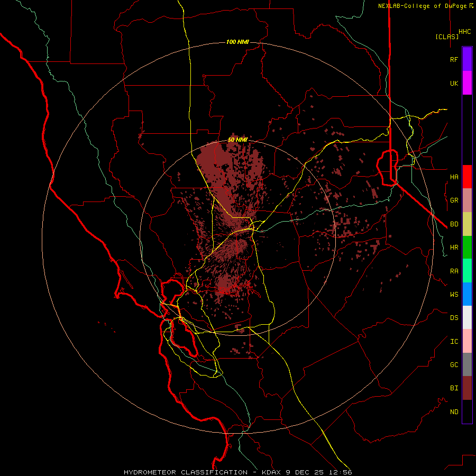Click the [CLAS] units label
476x476 pixels.
point(447,36)
